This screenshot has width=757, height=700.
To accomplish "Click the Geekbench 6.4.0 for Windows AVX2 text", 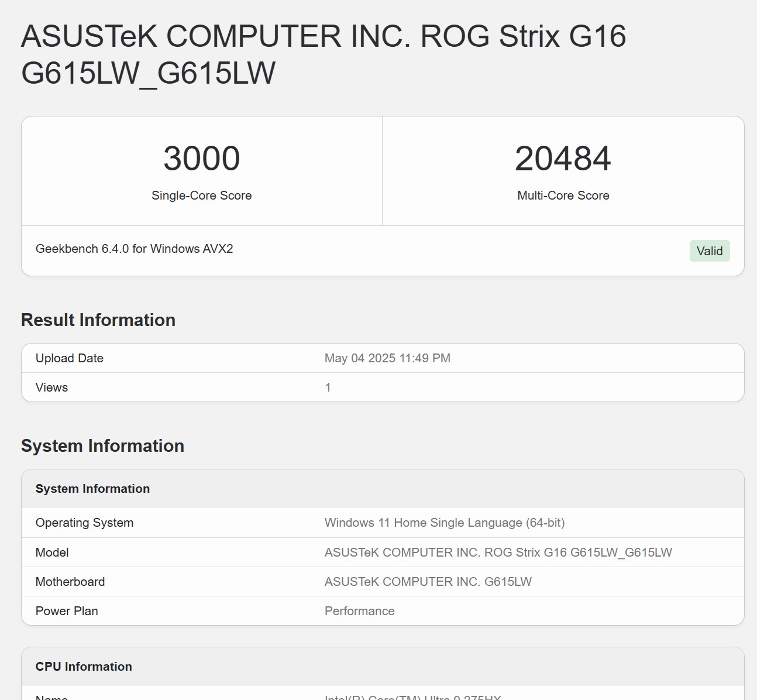I will (x=134, y=249).
